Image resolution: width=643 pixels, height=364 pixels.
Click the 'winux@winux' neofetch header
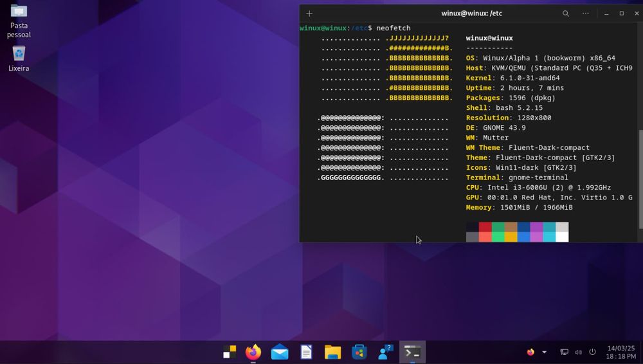click(x=489, y=38)
